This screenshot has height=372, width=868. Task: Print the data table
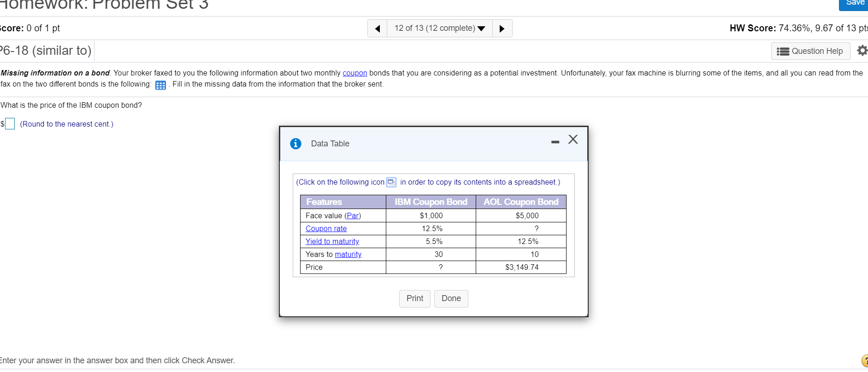click(x=415, y=298)
